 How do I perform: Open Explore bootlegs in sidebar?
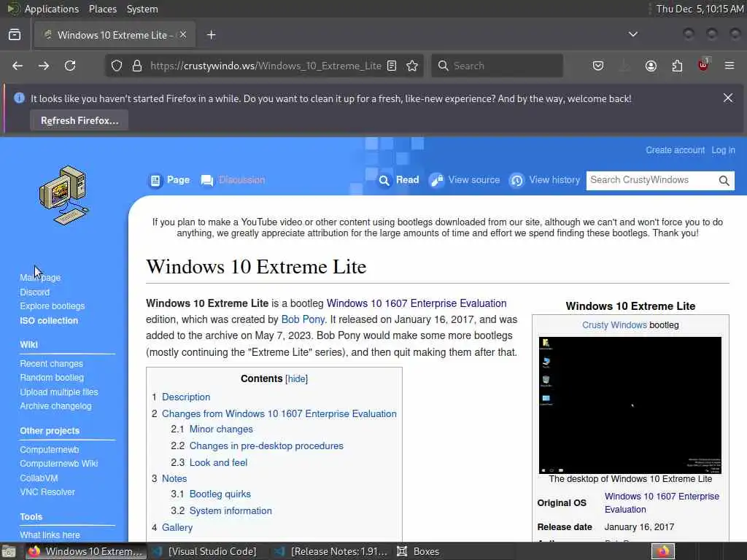tap(53, 306)
